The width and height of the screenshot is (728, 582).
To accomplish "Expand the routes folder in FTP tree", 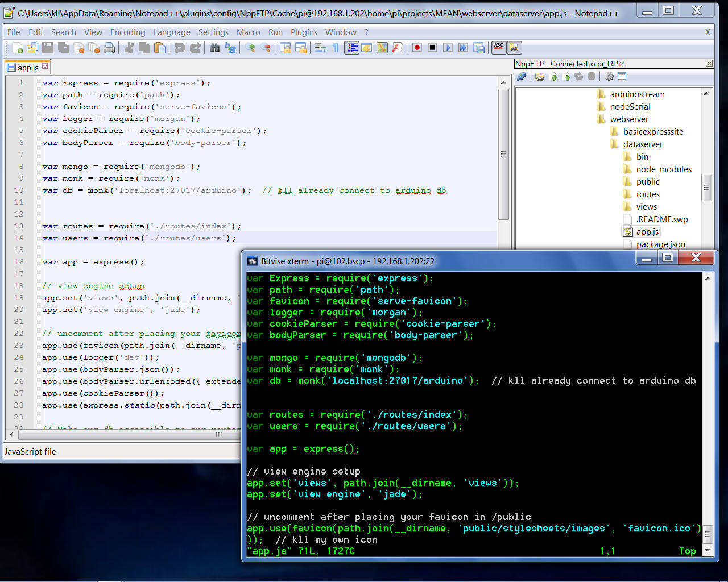I will (x=648, y=194).
